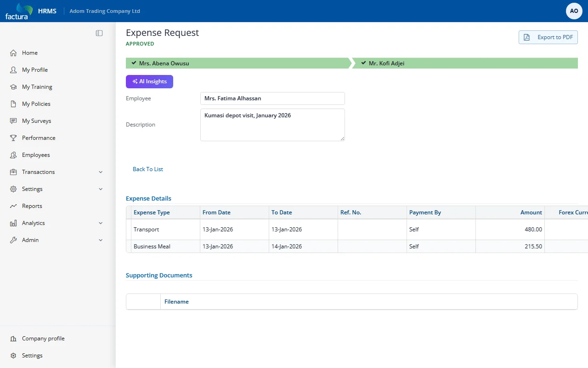Click the 480.00 amount cell
588x368 pixels.
(510, 230)
